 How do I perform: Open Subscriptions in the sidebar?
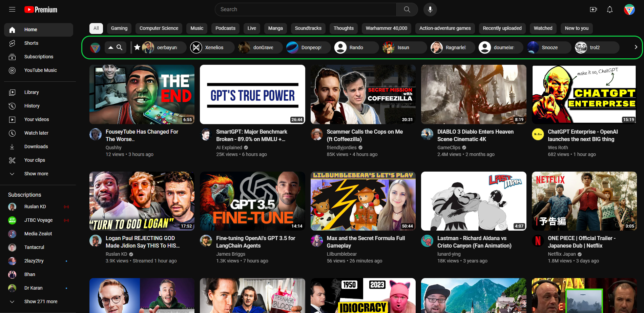coord(39,57)
